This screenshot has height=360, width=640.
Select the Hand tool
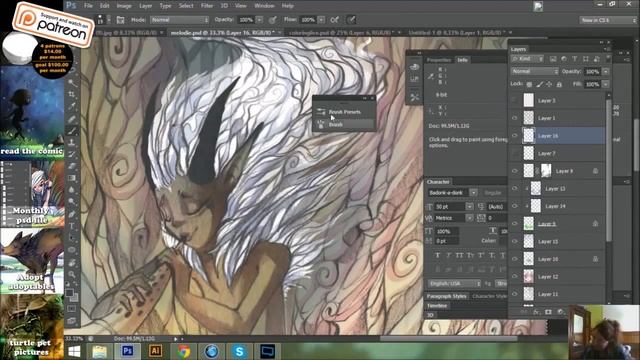tap(72, 262)
